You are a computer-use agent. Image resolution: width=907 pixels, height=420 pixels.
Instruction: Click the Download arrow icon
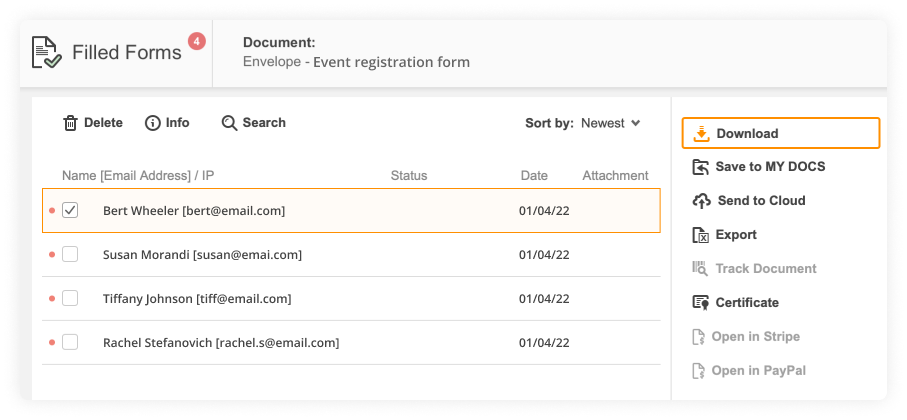[701, 134]
